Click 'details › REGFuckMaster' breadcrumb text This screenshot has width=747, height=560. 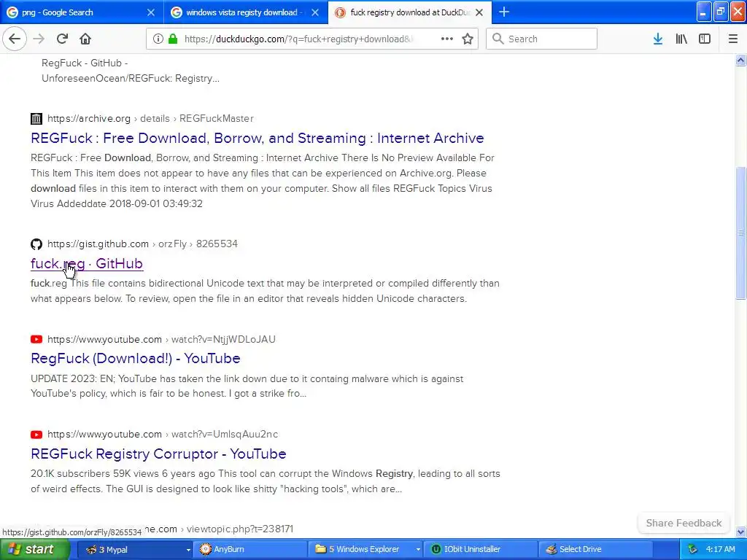197,119
